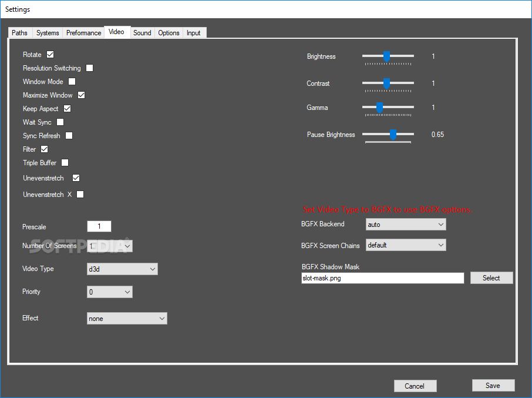Click the red BGFX notice text

coord(387,209)
